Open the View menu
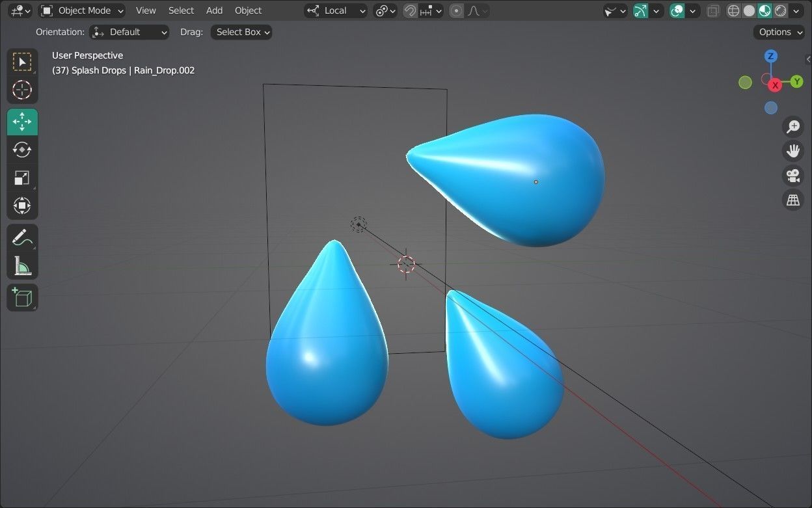 pos(146,10)
